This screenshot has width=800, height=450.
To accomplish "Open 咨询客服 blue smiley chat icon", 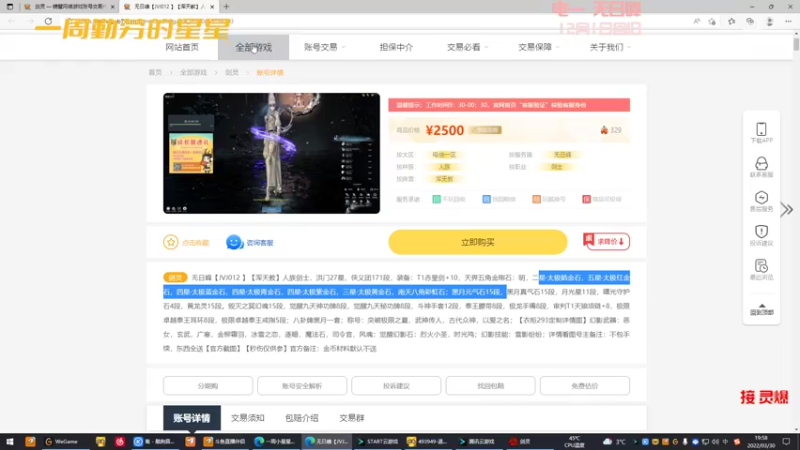I will [234, 242].
